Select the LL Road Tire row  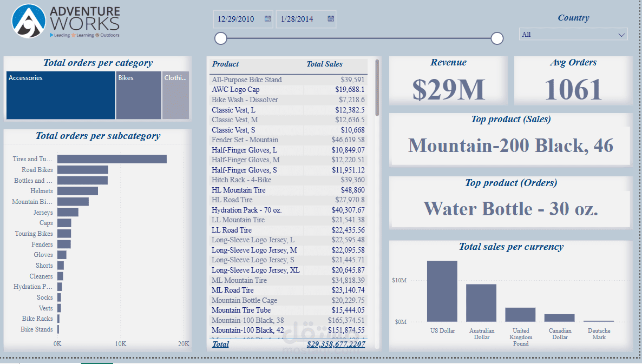(288, 230)
